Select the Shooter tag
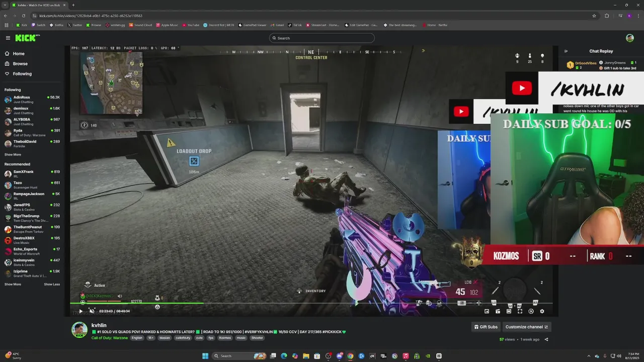The width and height of the screenshot is (644, 362). tap(257, 338)
